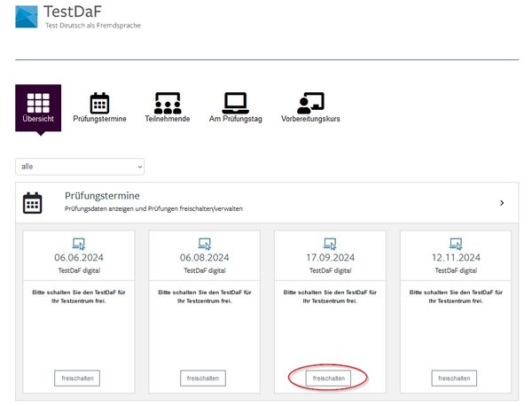The width and height of the screenshot is (532, 406).
Task: Click the digital test icon above 17.09.2024
Action: (x=330, y=244)
